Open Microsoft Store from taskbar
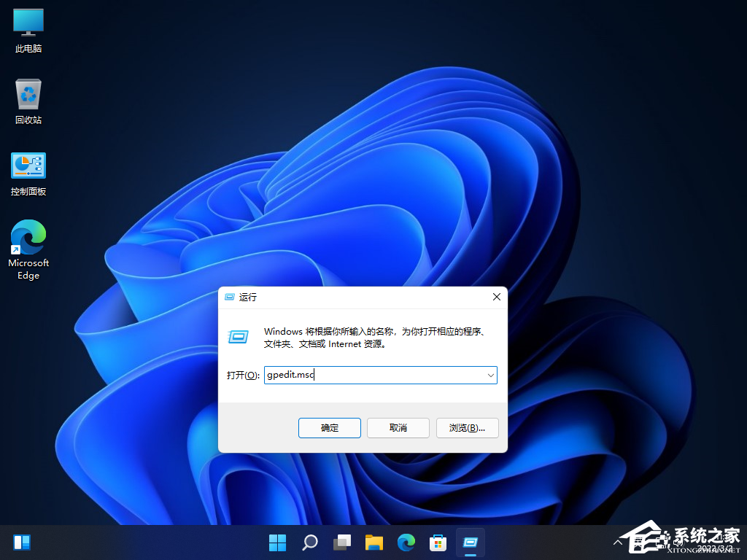The image size is (747, 560). (438, 542)
